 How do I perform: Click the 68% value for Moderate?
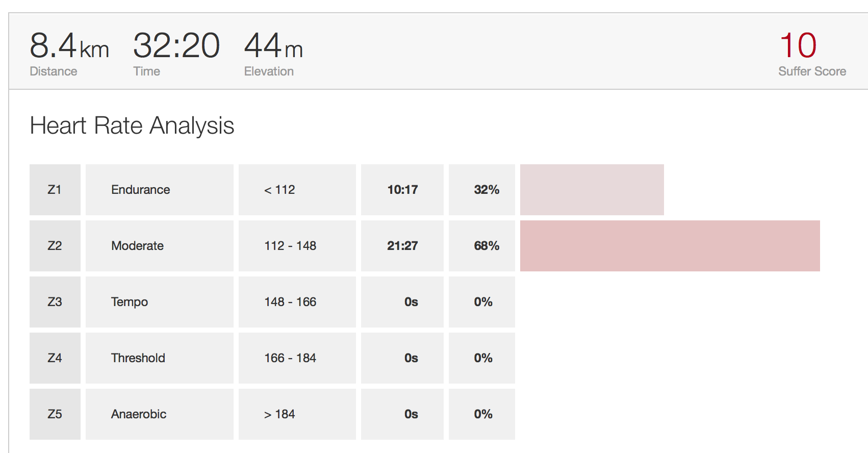tap(487, 246)
